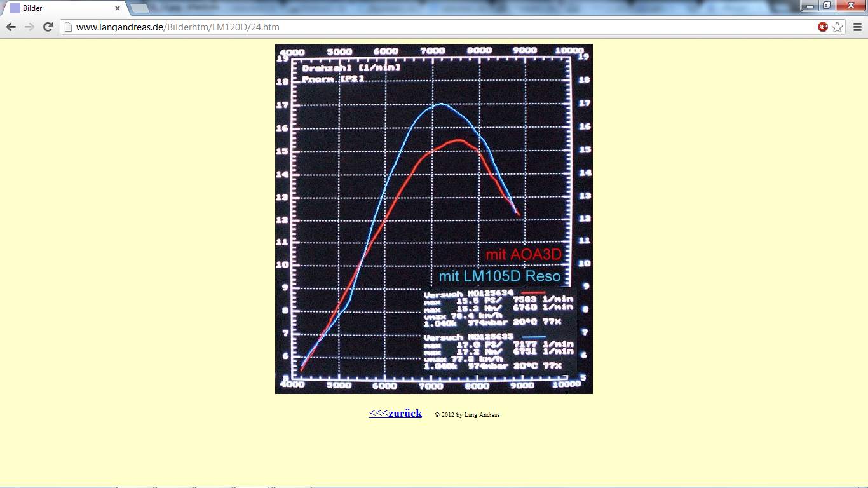The height and width of the screenshot is (488, 868).
Task: Click the dyno power curve chart image
Action: [x=433, y=191]
